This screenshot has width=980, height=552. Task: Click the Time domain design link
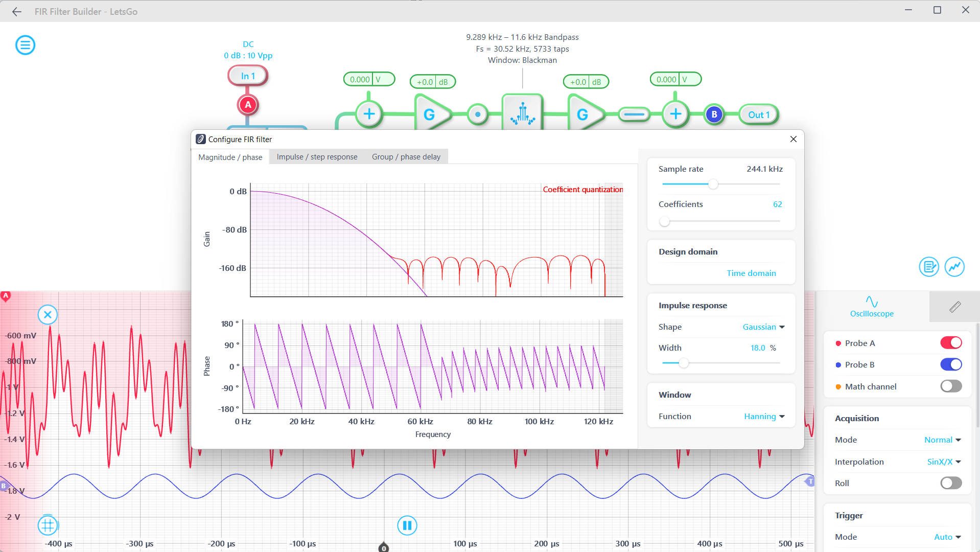(751, 273)
